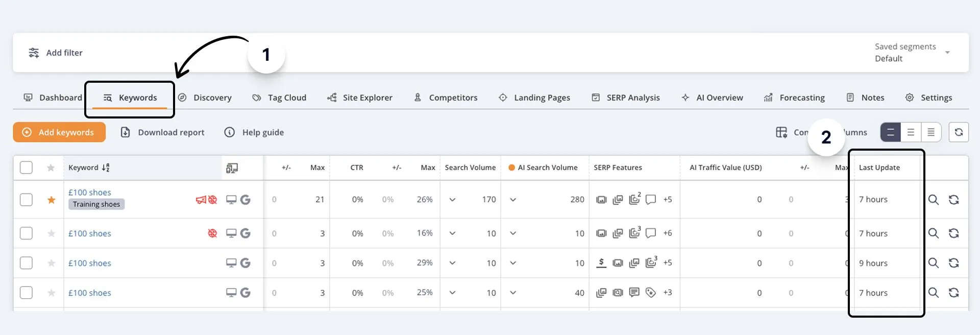Unstar the Training shoes keyword
Image resolution: width=980 pixels, height=335 pixels.
pos(51,200)
